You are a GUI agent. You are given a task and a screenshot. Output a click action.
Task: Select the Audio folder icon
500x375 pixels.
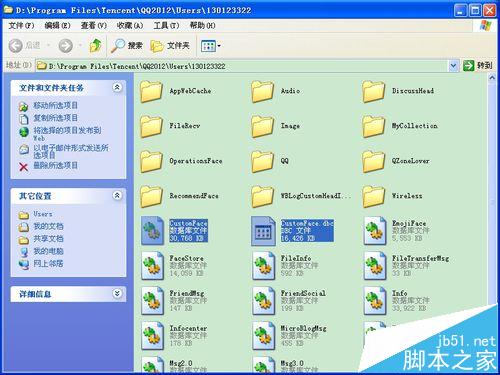(x=262, y=91)
